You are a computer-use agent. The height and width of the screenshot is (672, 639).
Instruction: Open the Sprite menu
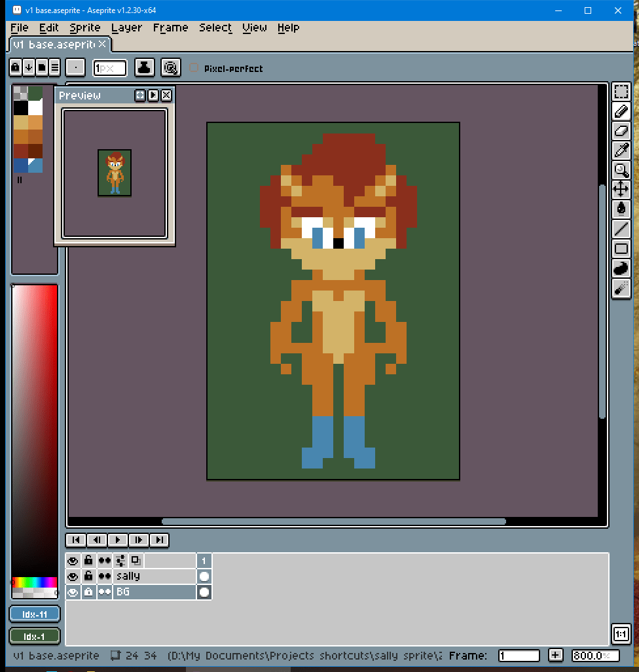click(85, 27)
